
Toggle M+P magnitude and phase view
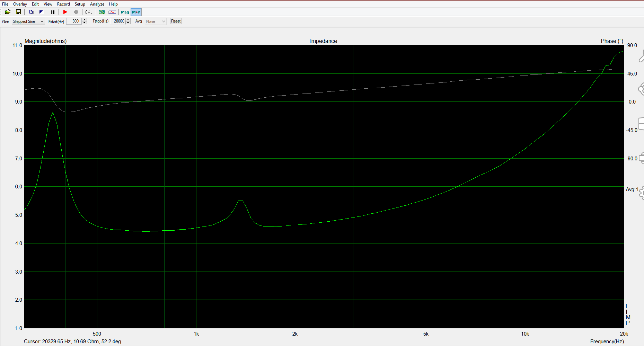tap(136, 12)
